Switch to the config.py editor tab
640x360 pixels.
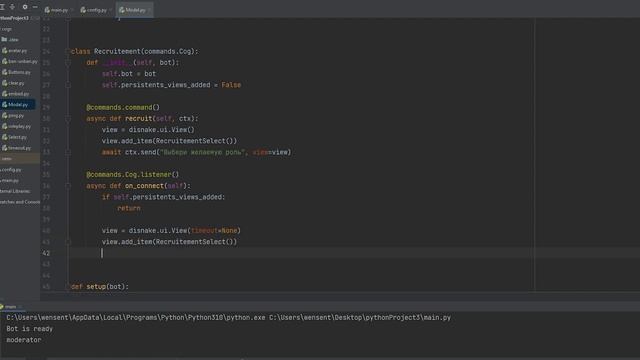97,10
